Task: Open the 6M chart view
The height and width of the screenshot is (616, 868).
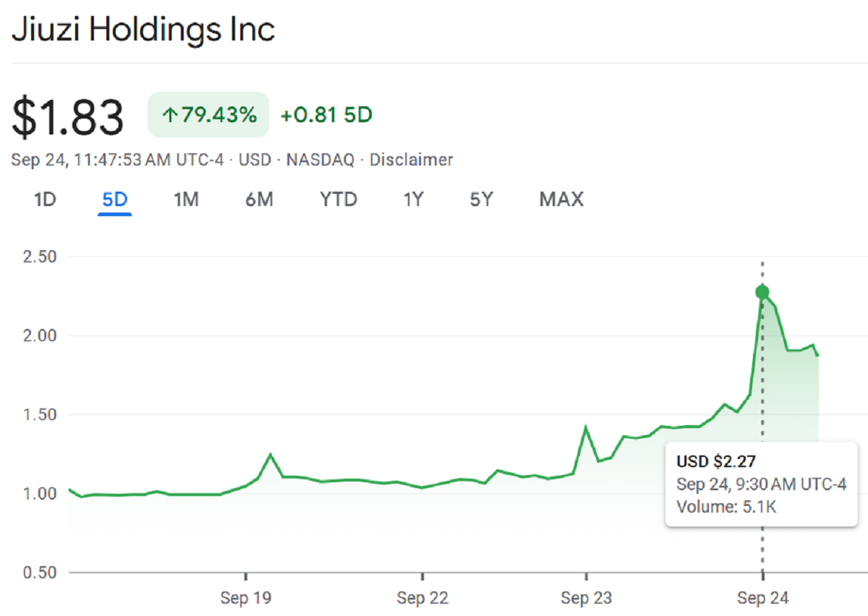Action: (x=259, y=200)
